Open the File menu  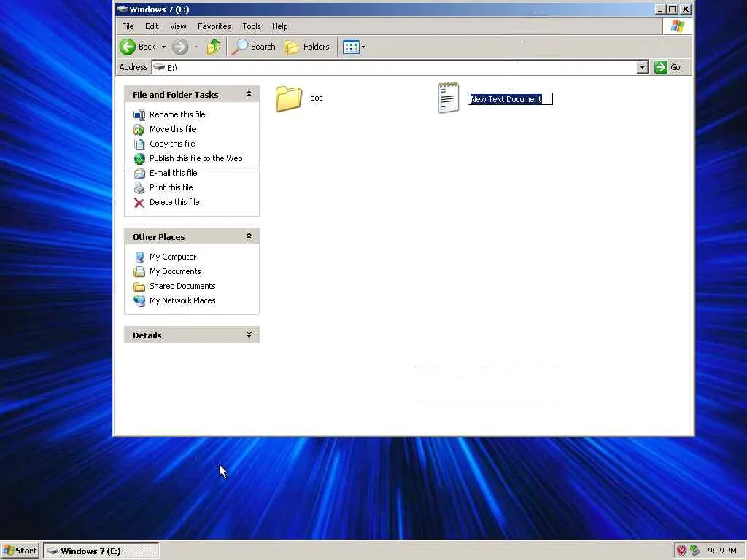click(128, 26)
